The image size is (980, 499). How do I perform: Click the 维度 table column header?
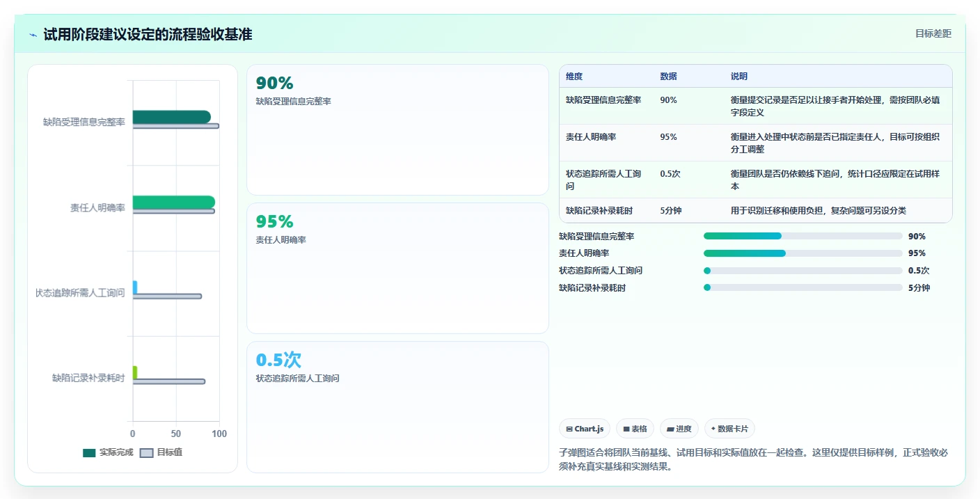(x=574, y=77)
